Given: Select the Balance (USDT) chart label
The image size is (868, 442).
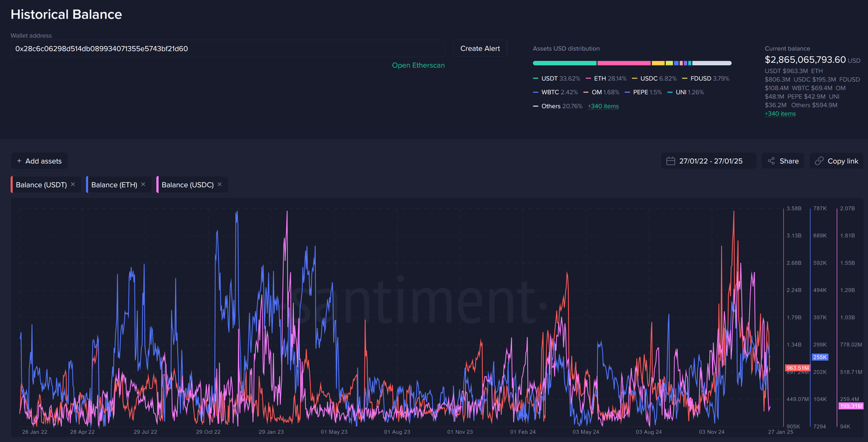Looking at the screenshot, I should coord(41,185).
